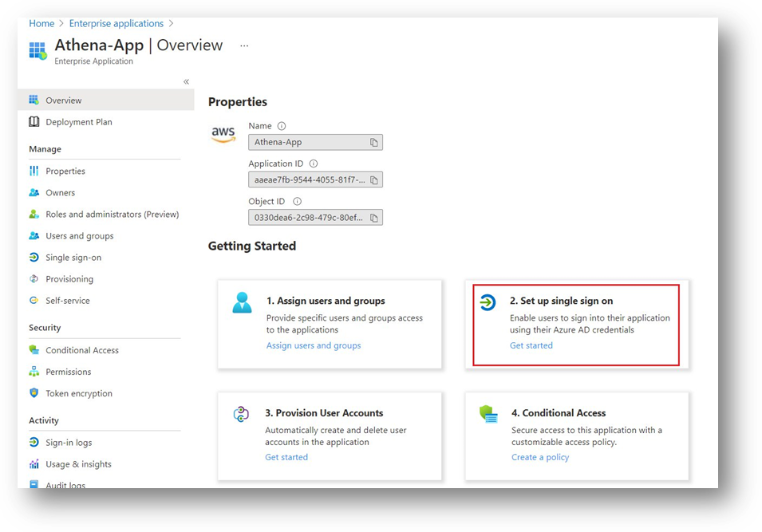Show info tooltip next to Name

pos(282,126)
